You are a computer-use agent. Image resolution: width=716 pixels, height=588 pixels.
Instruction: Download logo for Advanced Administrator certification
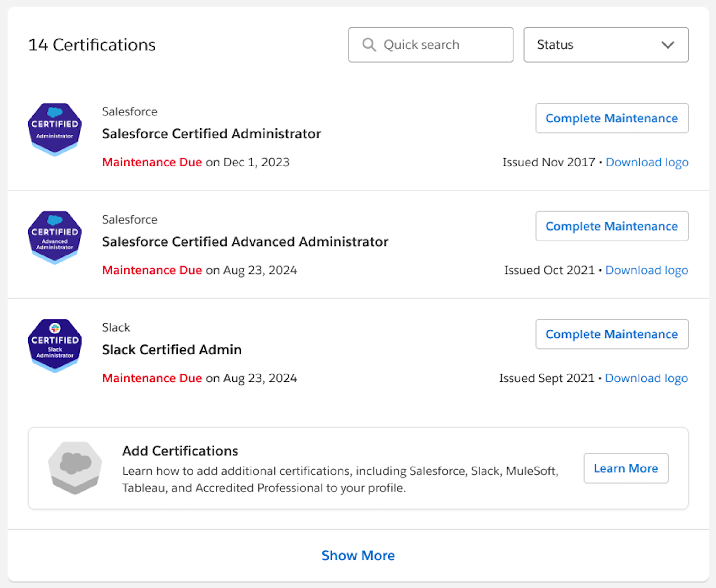point(646,270)
